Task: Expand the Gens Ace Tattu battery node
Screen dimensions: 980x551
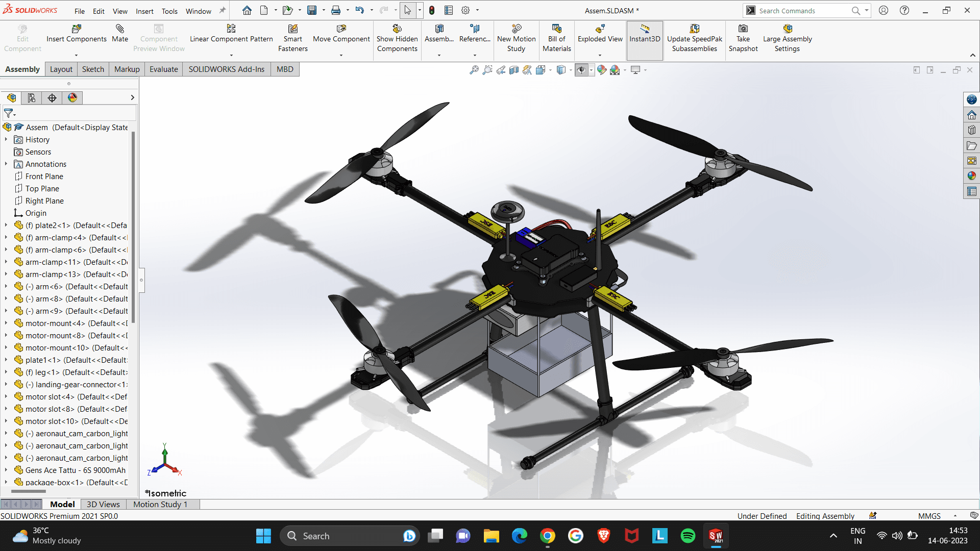Action: click(x=6, y=470)
